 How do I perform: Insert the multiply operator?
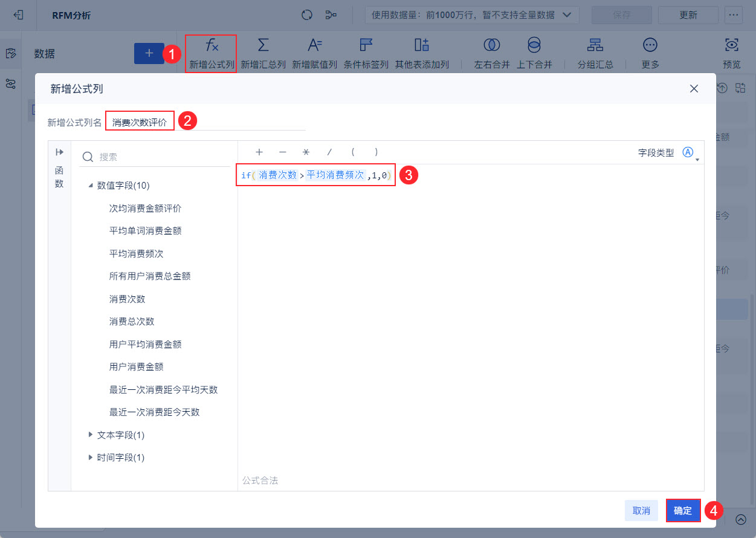coord(306,152)
